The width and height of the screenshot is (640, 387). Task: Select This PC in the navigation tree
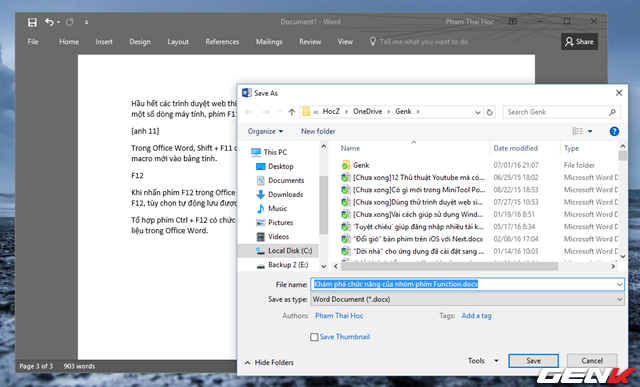click(x=269, y=152)
